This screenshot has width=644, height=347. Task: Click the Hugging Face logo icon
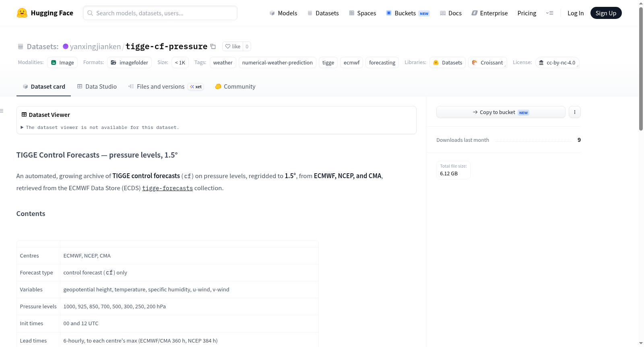(22, 13)
